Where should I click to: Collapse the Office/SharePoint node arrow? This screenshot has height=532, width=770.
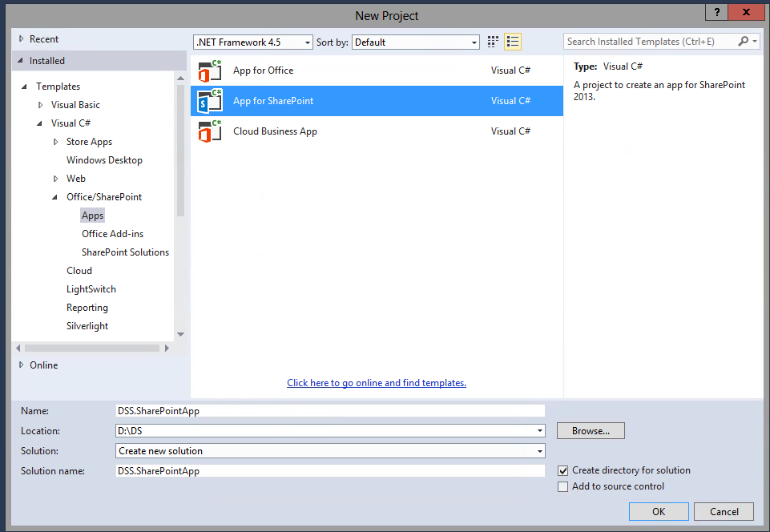coord(54,197)
